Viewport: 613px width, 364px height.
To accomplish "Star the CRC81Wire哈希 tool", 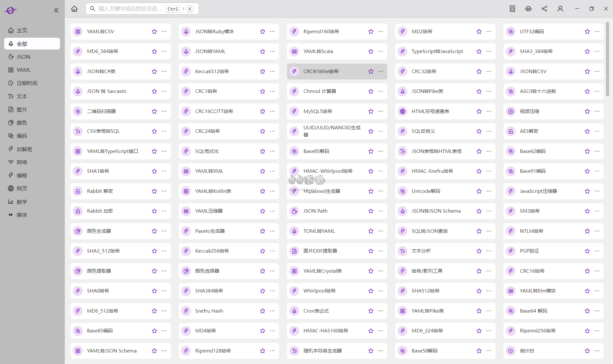I will coord(371,72).
